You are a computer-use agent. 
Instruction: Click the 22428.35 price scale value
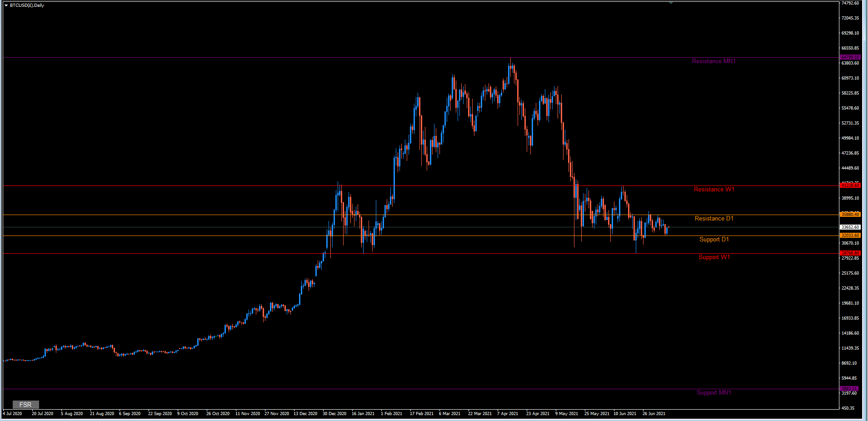click(850, 288)
